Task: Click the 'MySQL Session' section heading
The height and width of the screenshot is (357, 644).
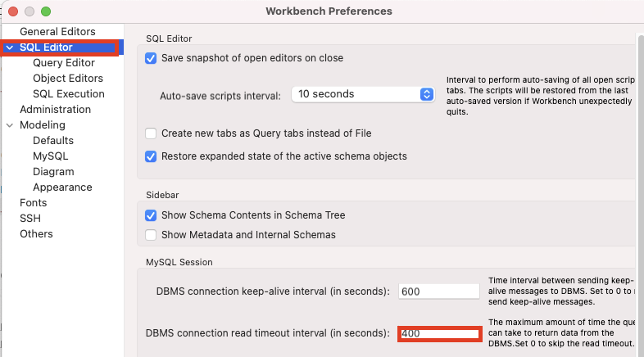Action: pos(179,262)
